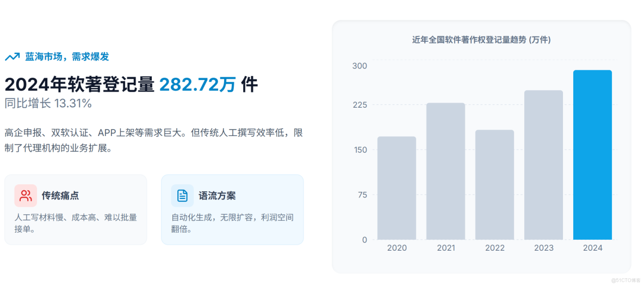Click the 2020 x-axis label
Image resolution: width=644 pixels, height=286 pixels.
click(x=397, y=248)
